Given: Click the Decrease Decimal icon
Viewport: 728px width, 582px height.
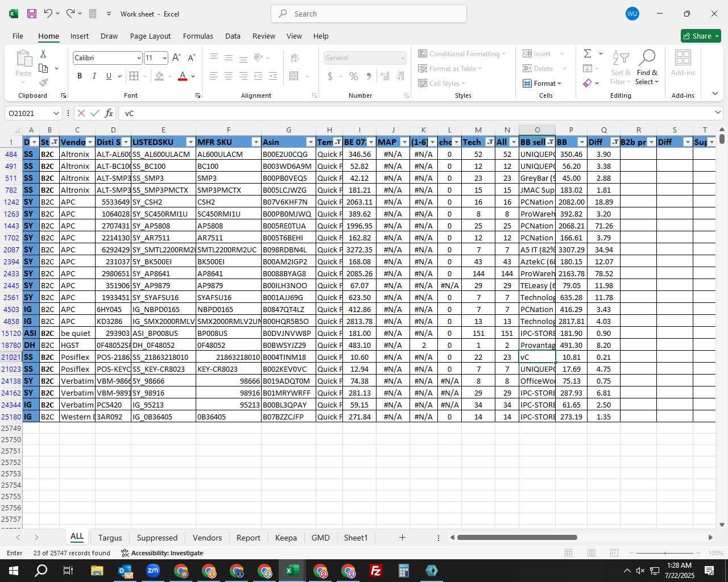Looking at the screenshot, I should coord(400,76).
